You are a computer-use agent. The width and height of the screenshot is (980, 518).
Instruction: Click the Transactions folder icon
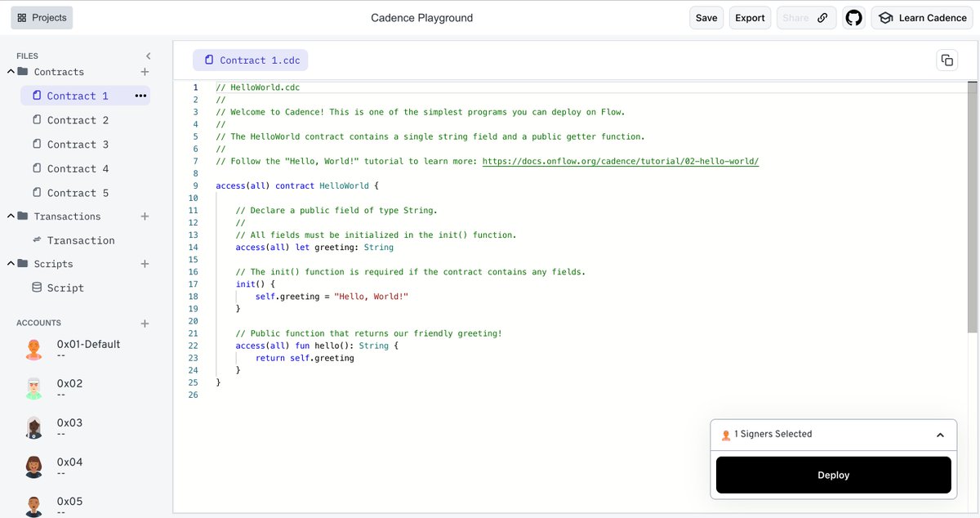[23, 217]
